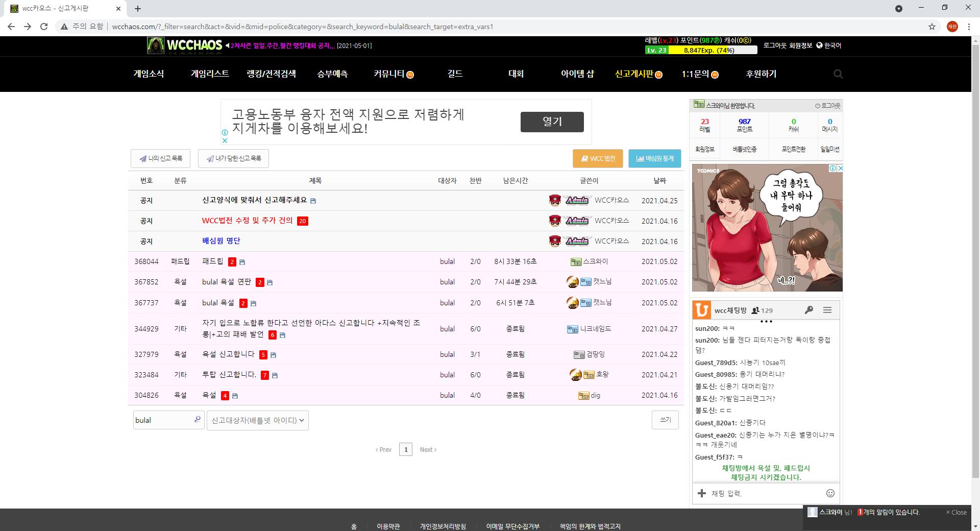
Task: Click the 나의 신고 목록 button
Action: 160,158
